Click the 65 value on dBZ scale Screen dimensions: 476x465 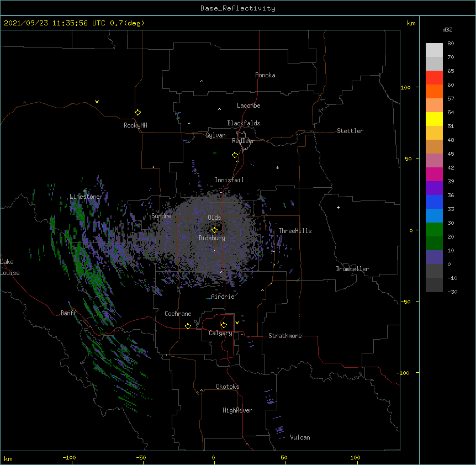click(451, 71)
